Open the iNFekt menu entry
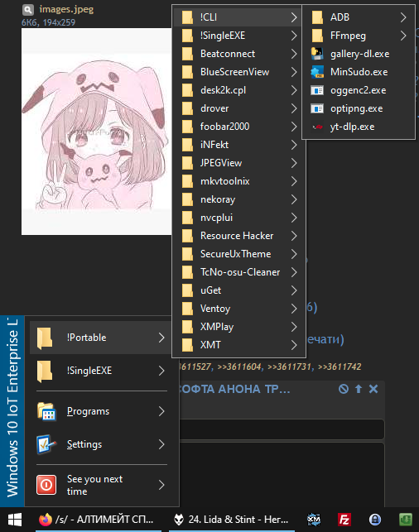The height and width of the screenshot is (532, 419). pos(239,145)
